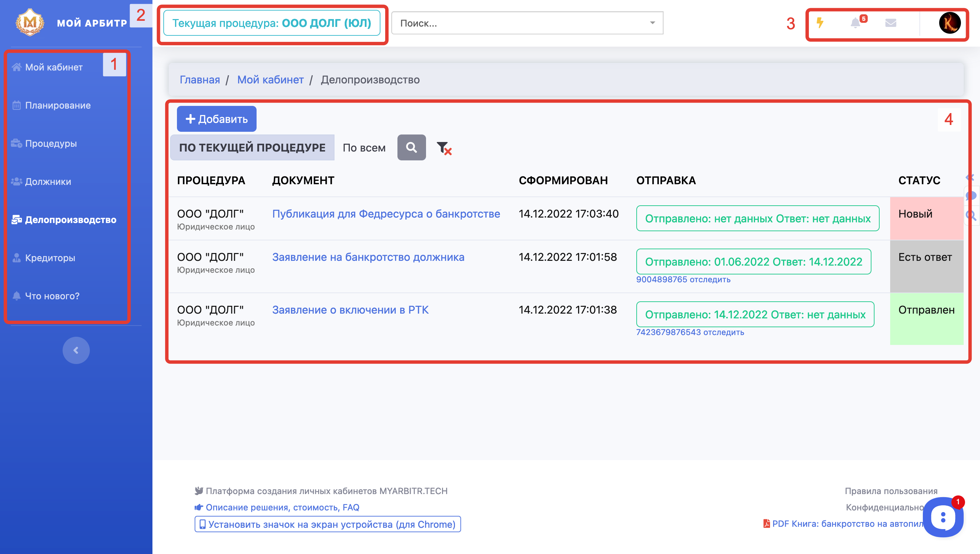Open the chat support widget
This screenshot has width=980, height=554.
click(943, 518)
